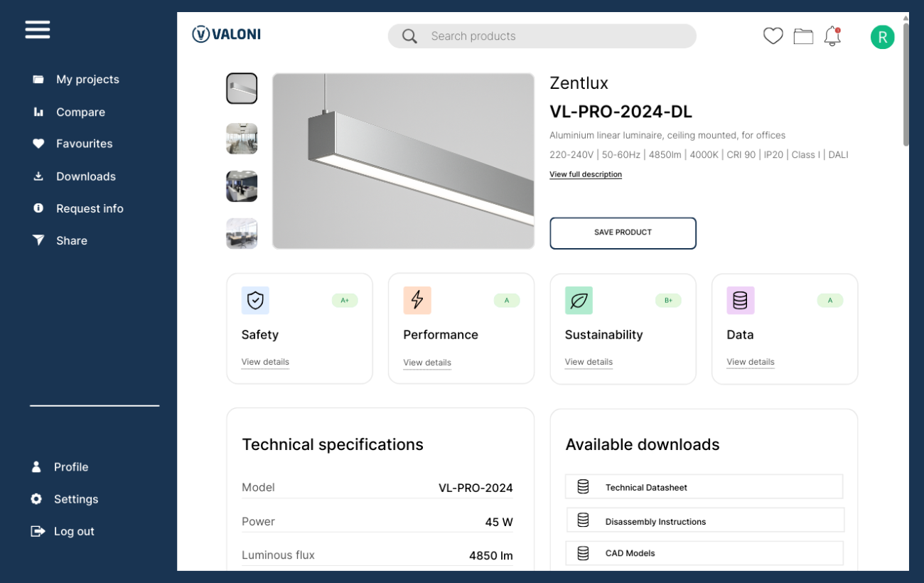Open Settings menu item
The width and height of the screenshot is (924, 583).
76,499
